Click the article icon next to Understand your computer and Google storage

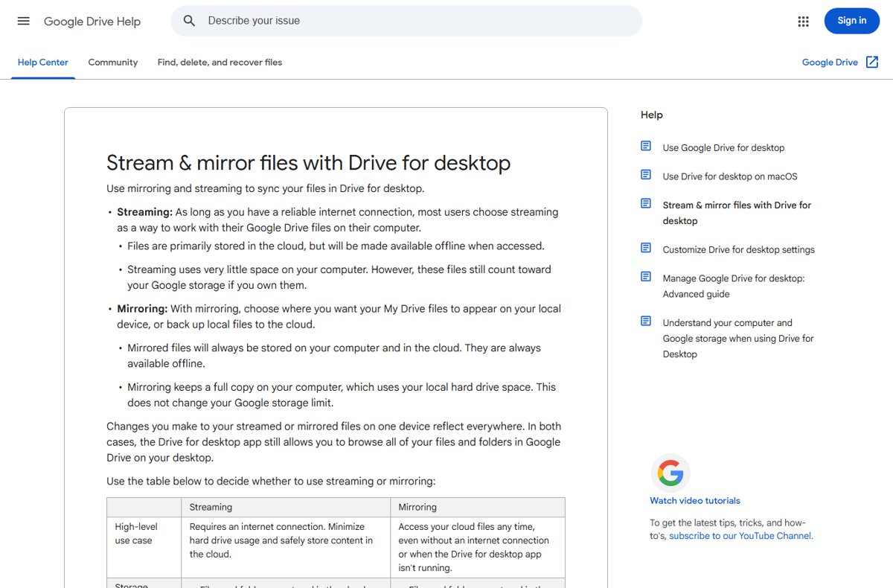click(646, 322)
